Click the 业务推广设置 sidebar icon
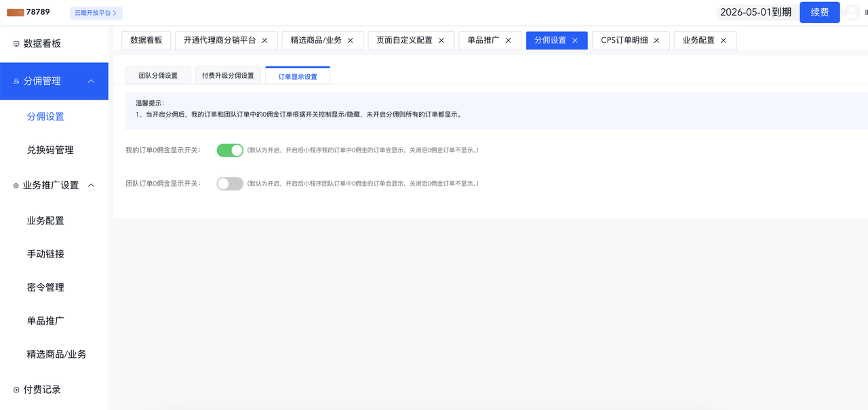The width and height of the screenshot is (868, 410). pyautogui.click(x=16, y=186)
